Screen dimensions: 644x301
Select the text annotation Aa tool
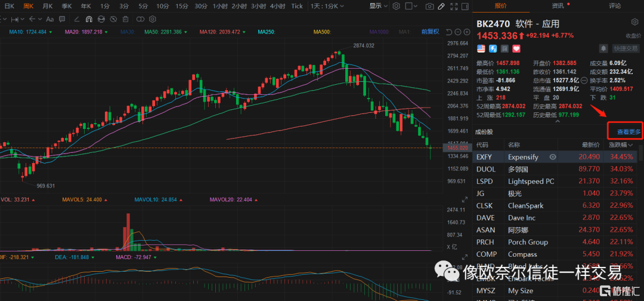[x=49, y=19]
